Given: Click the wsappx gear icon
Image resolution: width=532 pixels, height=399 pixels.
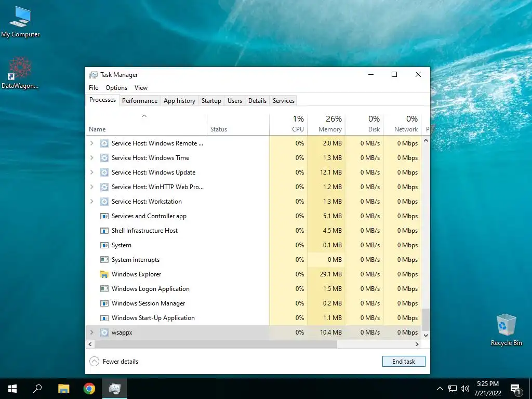Looking at the screenshot, I should coord(104,332).
